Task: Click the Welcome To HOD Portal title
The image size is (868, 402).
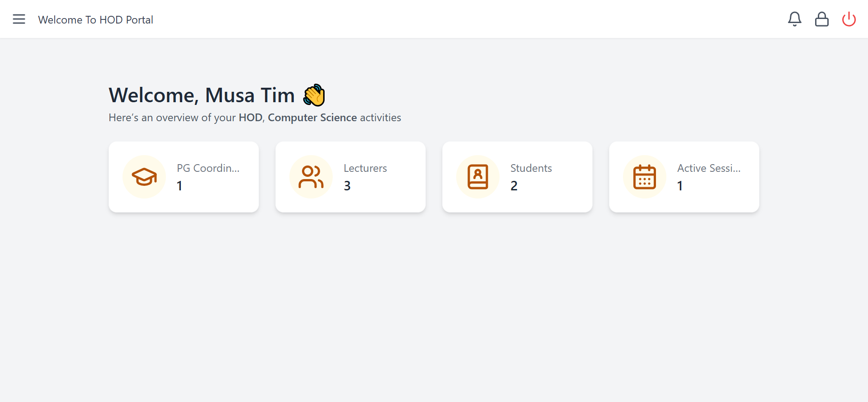Action: click(x=95, y=20)
